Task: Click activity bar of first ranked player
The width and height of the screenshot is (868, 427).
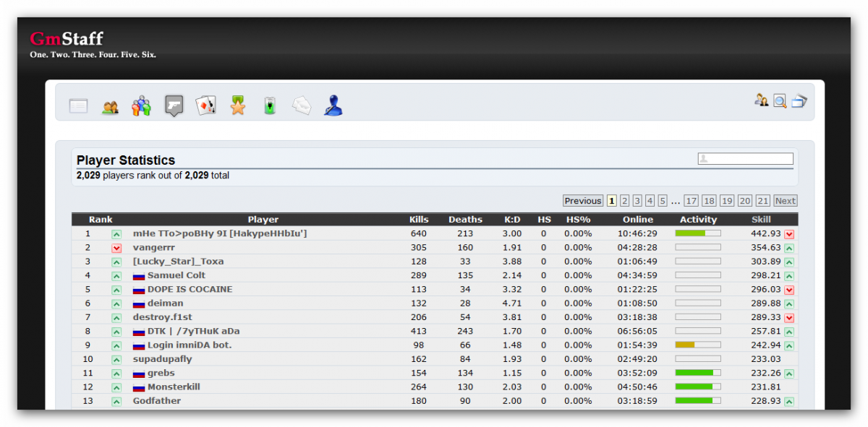Action: pyautogui.click(x=698, y=233)
